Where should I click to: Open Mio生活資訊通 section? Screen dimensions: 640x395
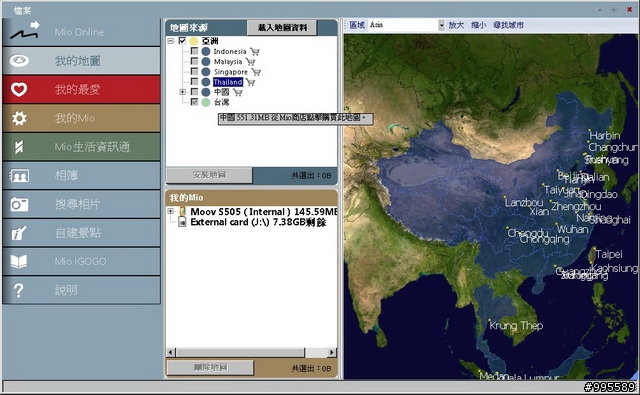[81, 147]
